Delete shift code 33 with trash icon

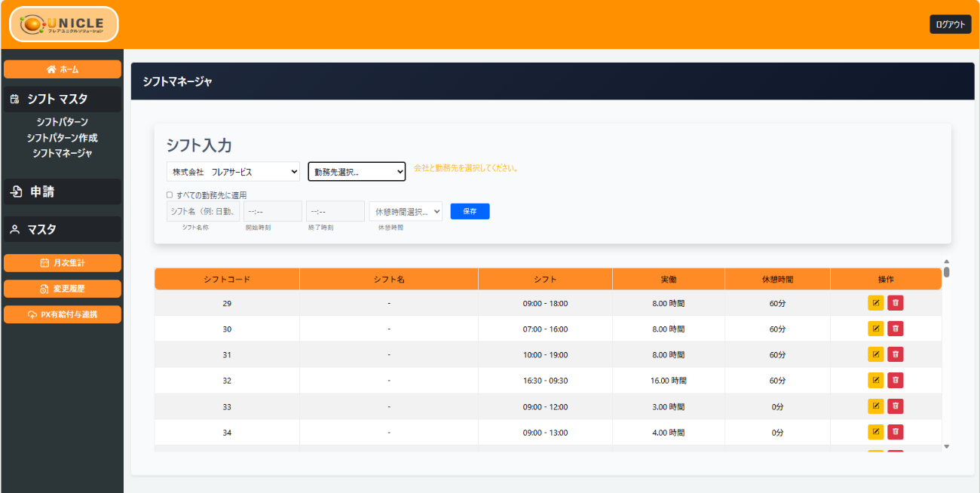(x=895, y=406)
